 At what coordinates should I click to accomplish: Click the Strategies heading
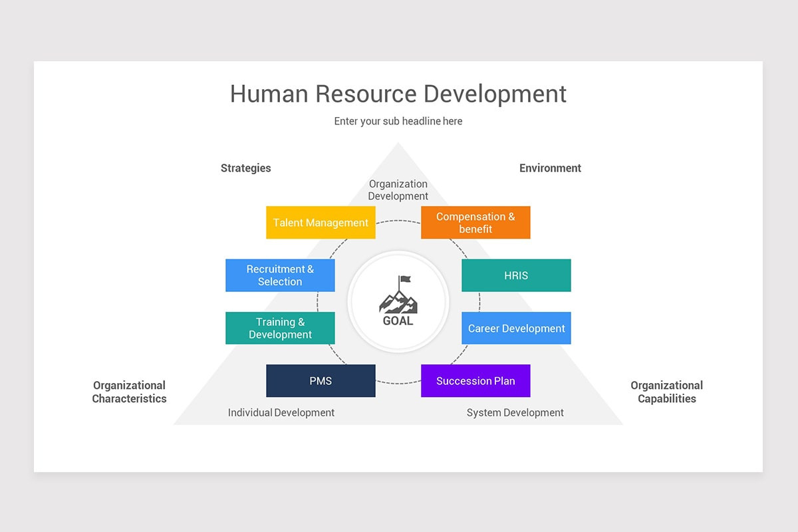(x=245, y=168)
